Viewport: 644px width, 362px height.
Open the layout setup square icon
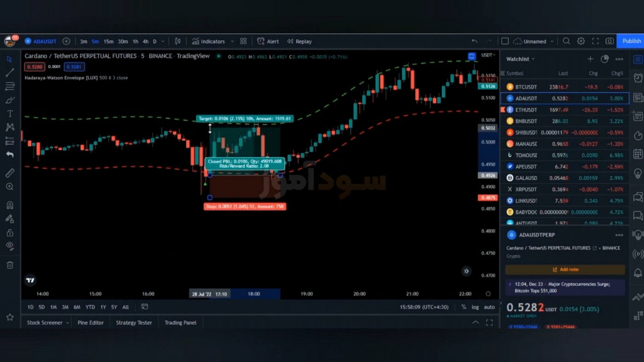point(505,41)
